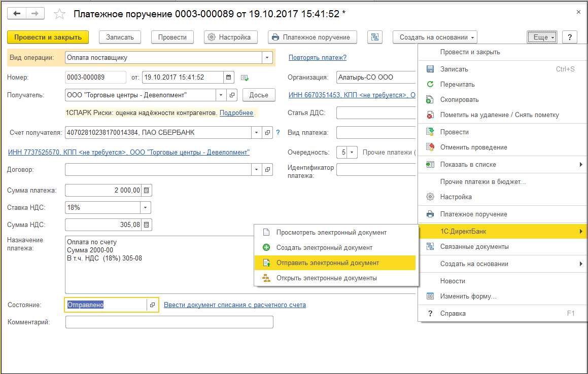Image resolution: width=588 pixels, height=374 pixels.
Task: Click open icon next to Получатель field
Action: click(232, 95)
